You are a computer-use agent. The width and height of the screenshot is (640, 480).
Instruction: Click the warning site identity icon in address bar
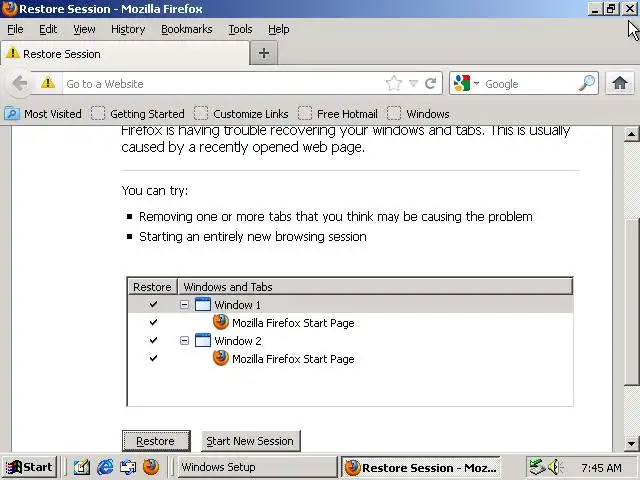(x=48, y=83)
